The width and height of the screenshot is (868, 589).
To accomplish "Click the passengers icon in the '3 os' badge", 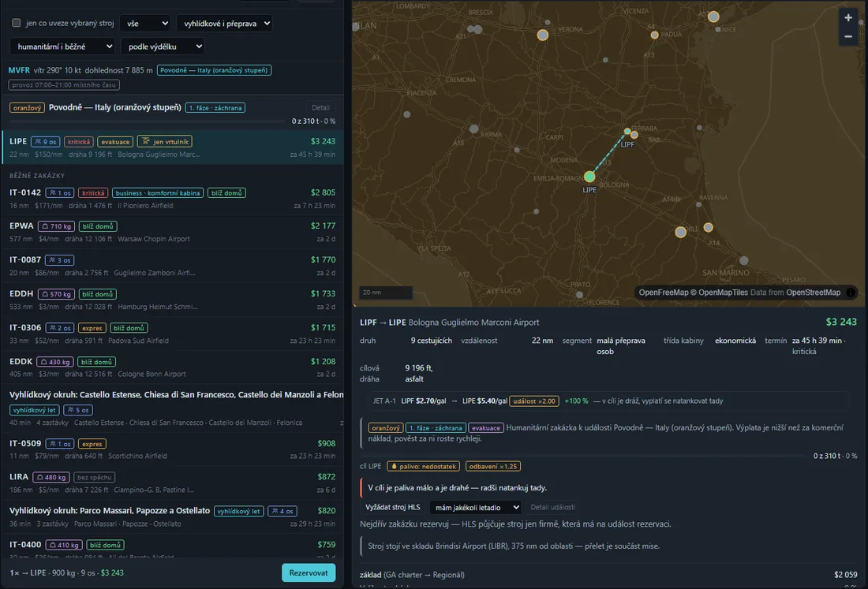I will [52, 260].
